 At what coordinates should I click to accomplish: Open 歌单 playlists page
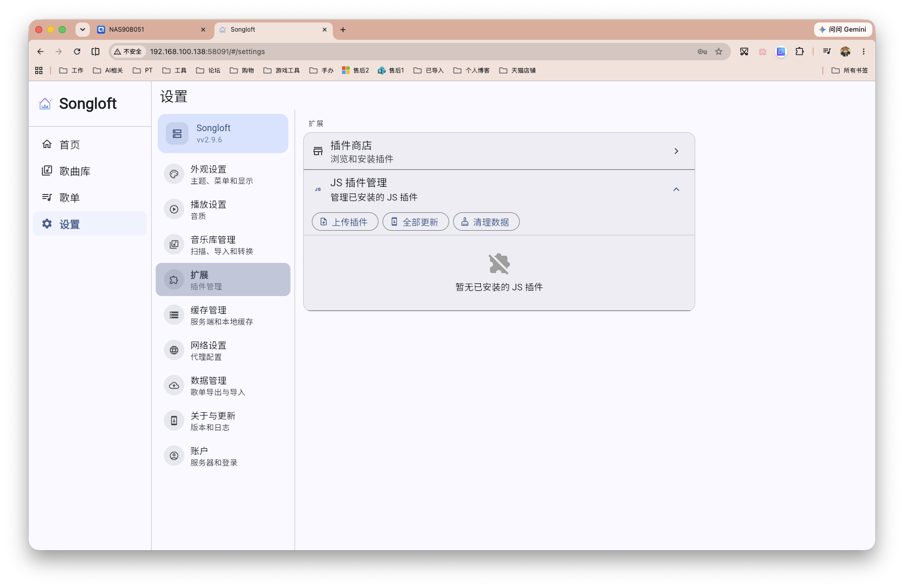(90, 198)
